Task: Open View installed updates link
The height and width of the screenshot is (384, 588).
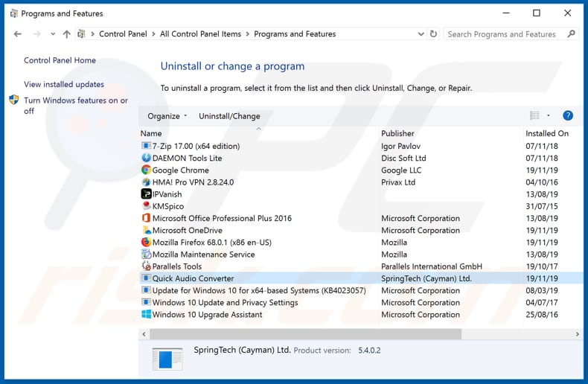Action: [64, 84]
